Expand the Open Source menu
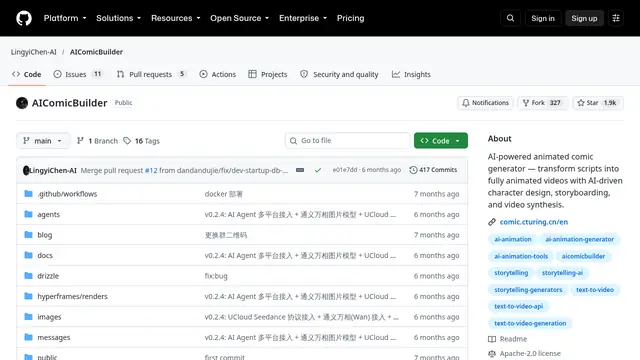 (240, 18)
